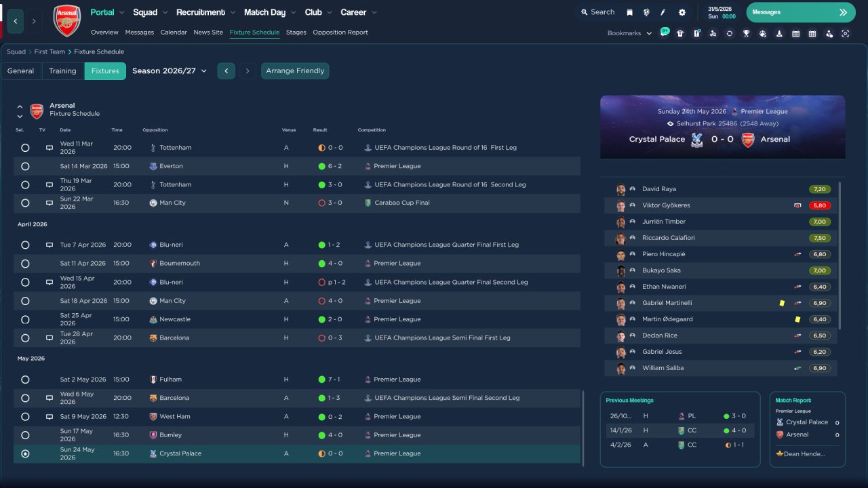Open the world globe icon in top bar
The width and height of the screenshot is (868, 488).
point(646,12)
